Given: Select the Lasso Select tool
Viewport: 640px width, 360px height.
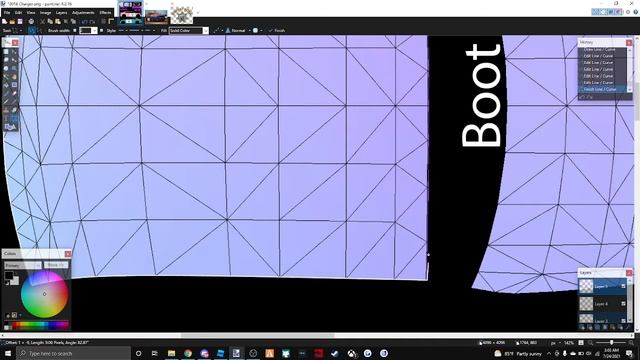Looking at the screenshot, I should (x=6, y=60).
